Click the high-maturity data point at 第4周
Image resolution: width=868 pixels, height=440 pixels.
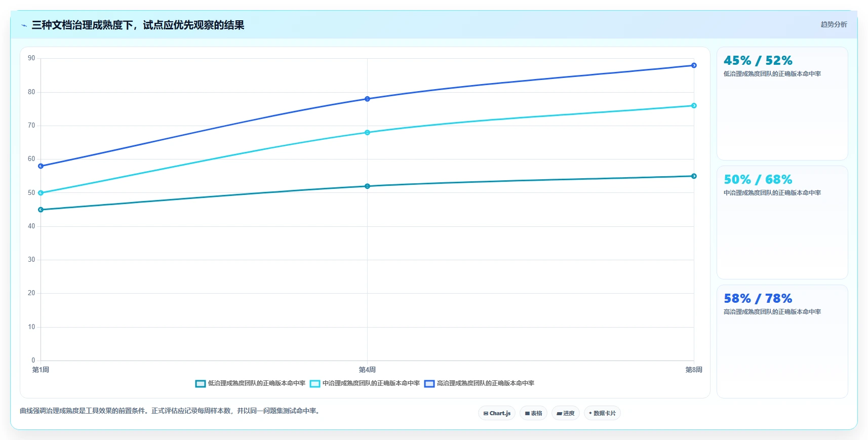pyautogui.click(x=367, y=99)
